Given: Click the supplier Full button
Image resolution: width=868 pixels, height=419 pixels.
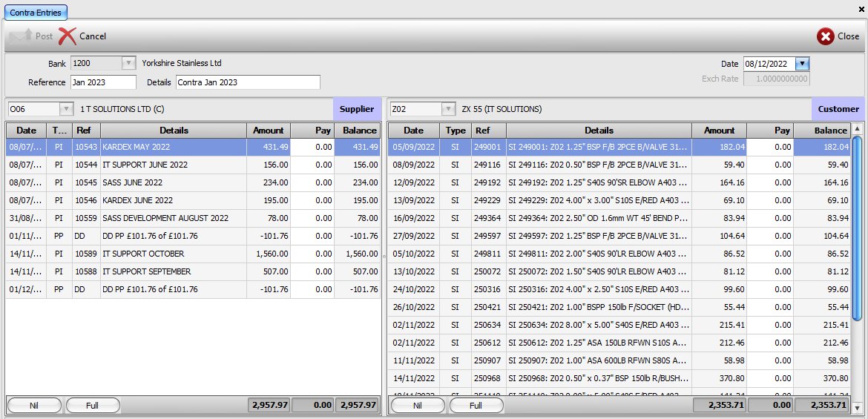Looking at the screenshot, I should click(x=93, y=405).
